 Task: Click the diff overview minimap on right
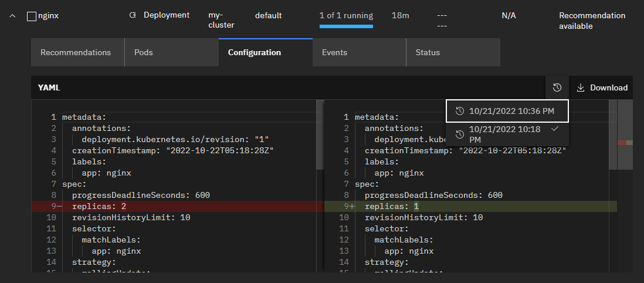point(625,143)
